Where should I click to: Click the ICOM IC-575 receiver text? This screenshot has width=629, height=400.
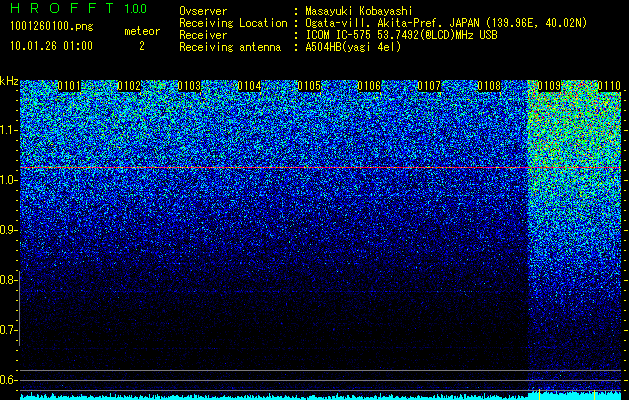point(401,35)
